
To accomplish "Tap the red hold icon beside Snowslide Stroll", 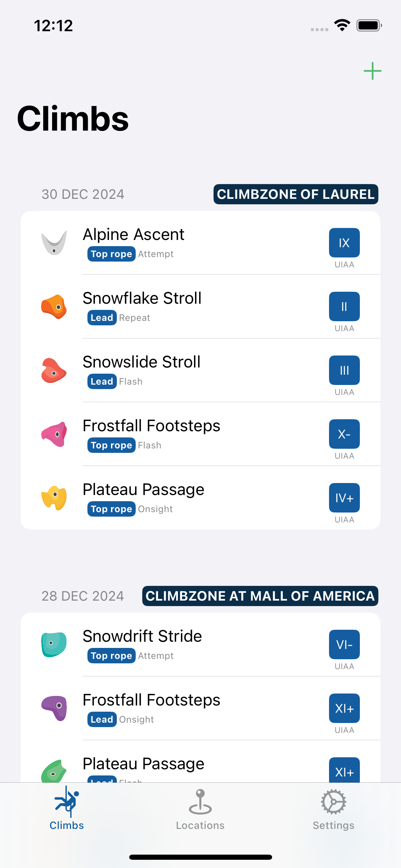I will pos(54,370).
